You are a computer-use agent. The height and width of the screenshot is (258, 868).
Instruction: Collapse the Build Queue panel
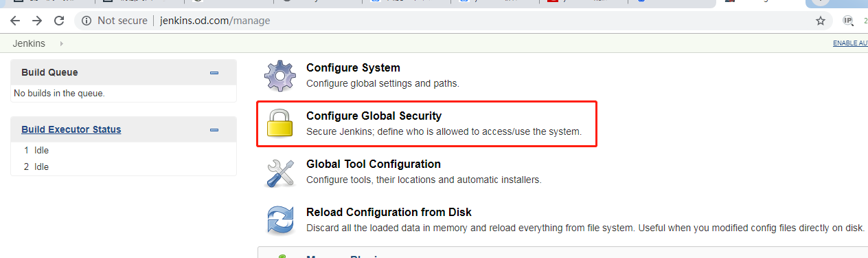click(x=214, y=72)
